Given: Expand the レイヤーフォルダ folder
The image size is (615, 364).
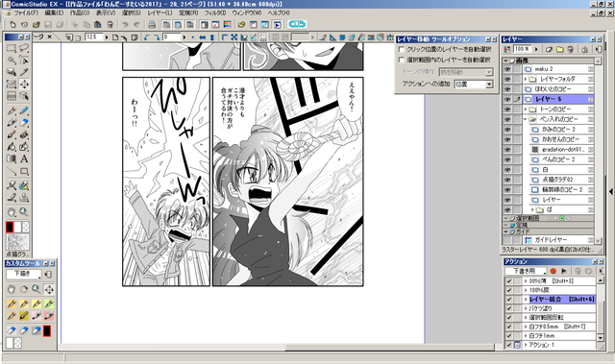Looking at the screenshot, I should (526, 79).
